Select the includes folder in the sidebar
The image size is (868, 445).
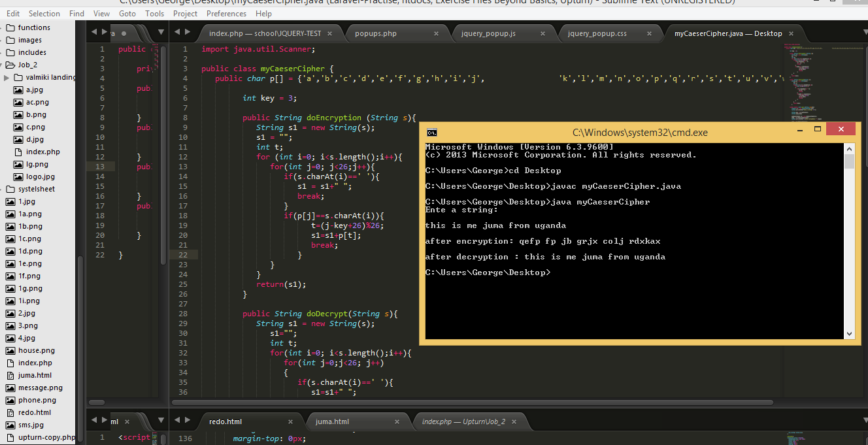point(32,52)
